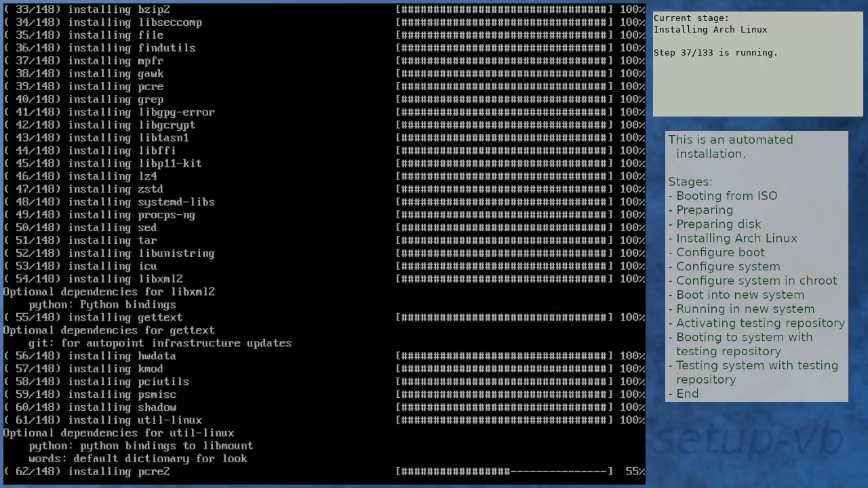This screenshot has height=488, width=868.
Task: Click the 'Stages:' heading
Action: [690, 182]
